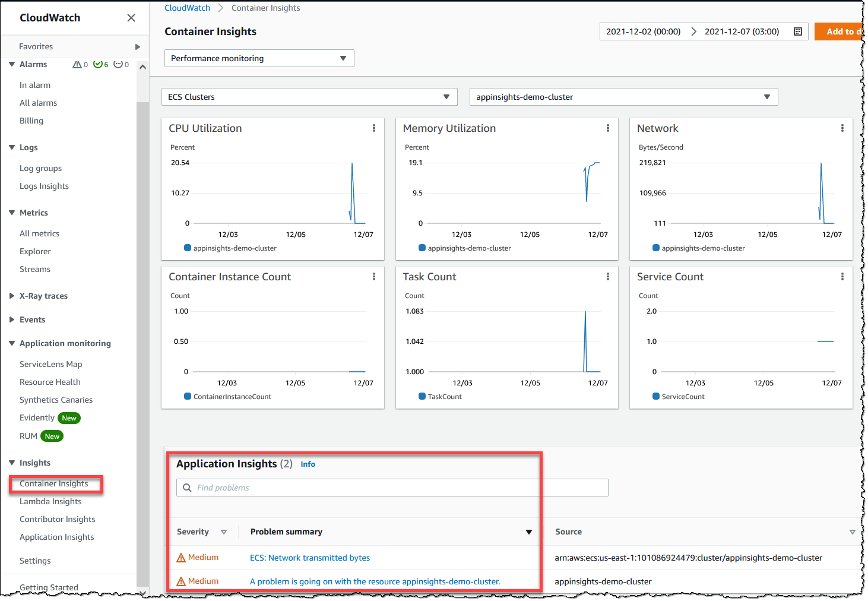Open Lambda Insights from the sidebar
Image resolution: width=868 pixels, height=601 pixels.
tap(50, 501)
